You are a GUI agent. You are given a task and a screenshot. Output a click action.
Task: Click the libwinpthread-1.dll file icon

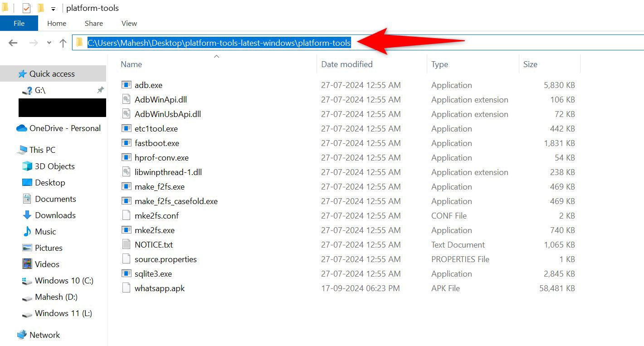coord(126,172)
